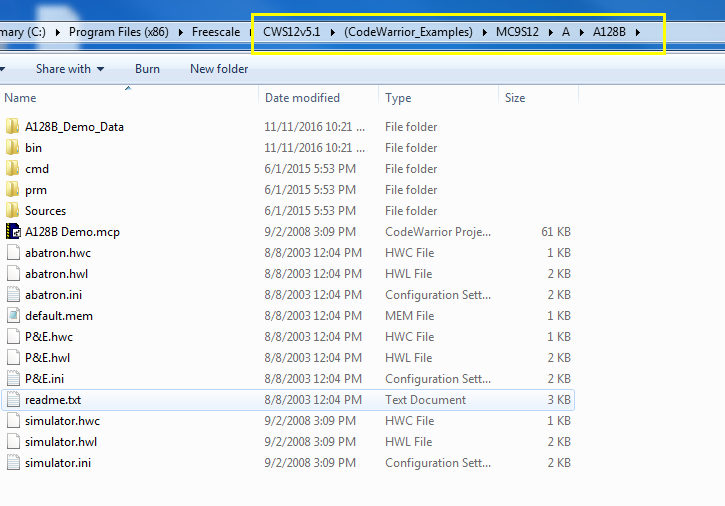Select the simulator.ini file name
This screenshot has width=725, height=506.
tap(58, 463)
